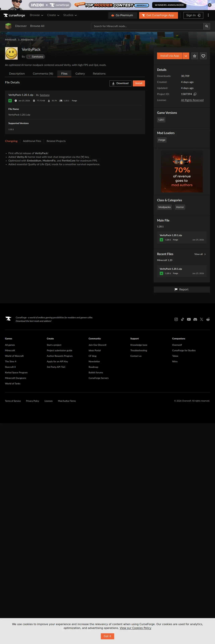
Task: Click the Modpacks breadcrumb link
Action: tap(27, 39)
